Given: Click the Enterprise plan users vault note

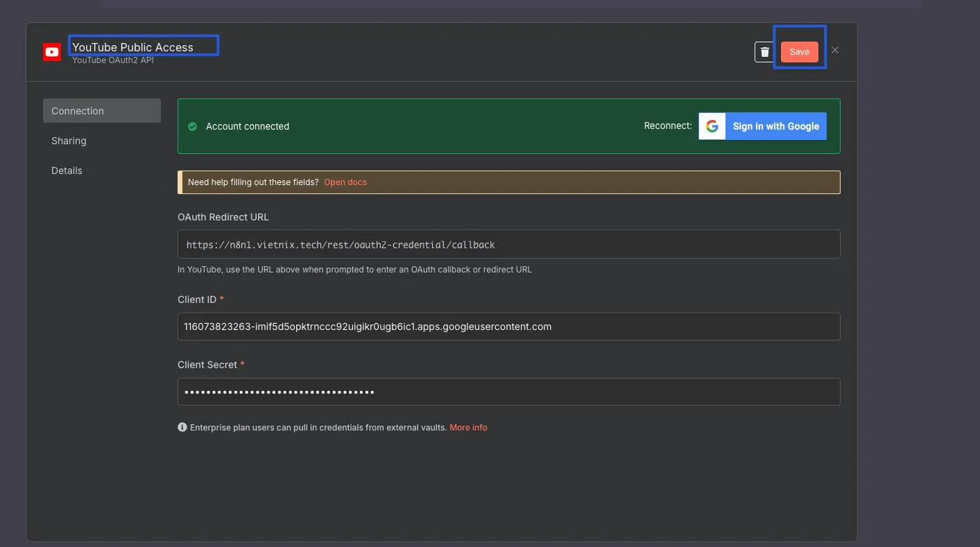Looking at the screenshot, I should [x=318, y=428].
